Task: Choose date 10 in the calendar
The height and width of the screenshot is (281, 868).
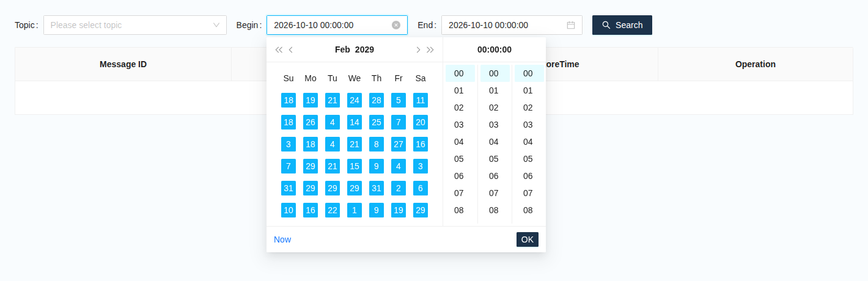Action: point(289,210)
